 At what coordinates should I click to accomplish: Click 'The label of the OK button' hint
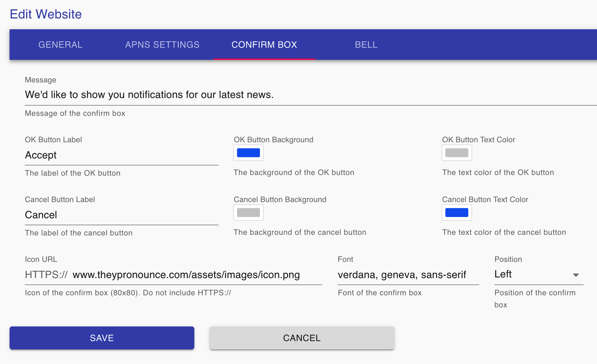[73, 173]
